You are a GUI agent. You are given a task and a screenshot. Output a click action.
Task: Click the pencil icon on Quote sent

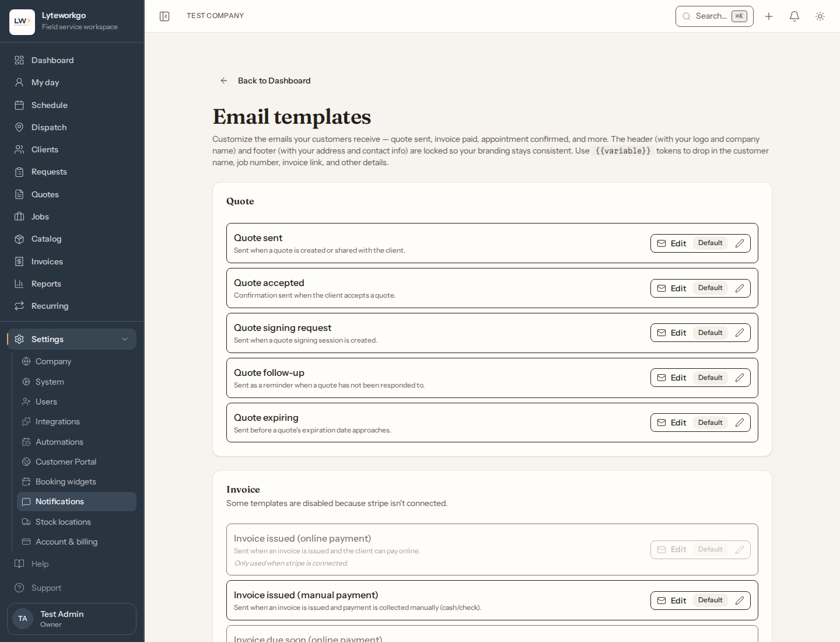[740, 243]
